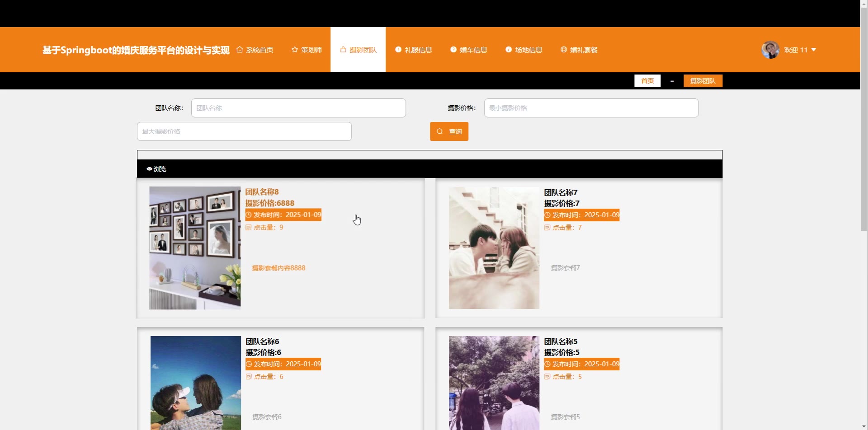
Task: Go to the 策划师 menu tab
Action: 307,50
